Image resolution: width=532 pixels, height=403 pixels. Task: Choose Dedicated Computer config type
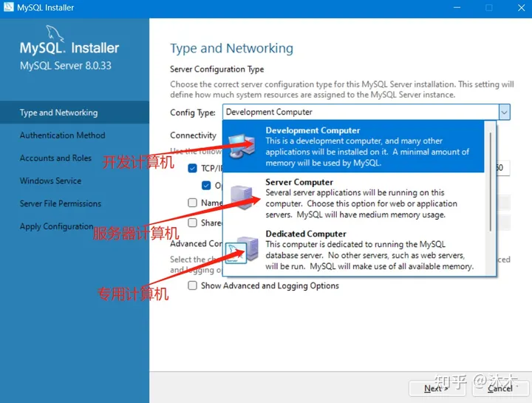[353, 250]
